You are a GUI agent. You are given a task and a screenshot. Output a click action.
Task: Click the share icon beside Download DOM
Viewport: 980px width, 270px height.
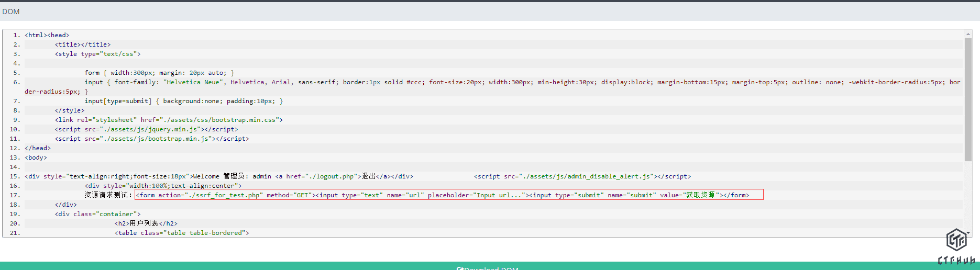click(459, 268)
